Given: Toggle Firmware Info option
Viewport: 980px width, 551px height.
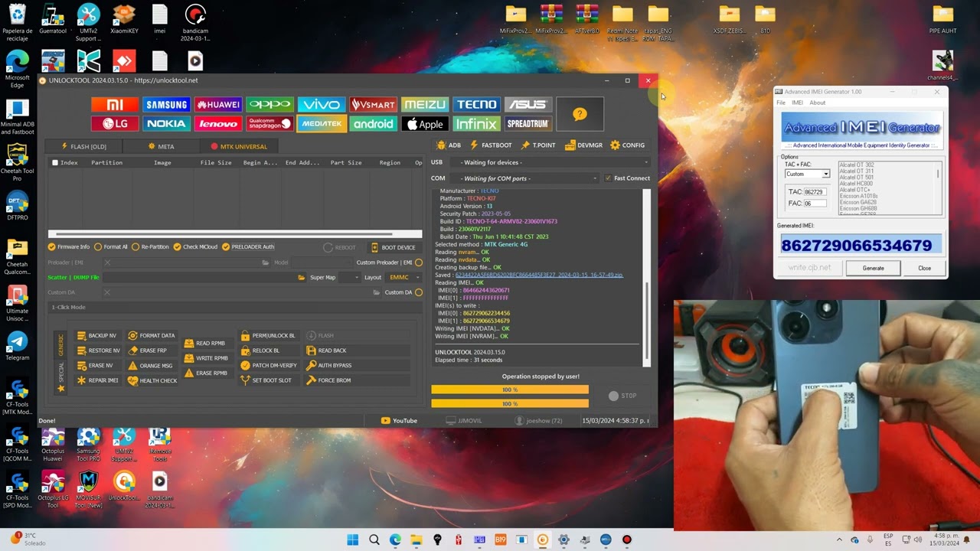Looking at the screenshot, I should click(x=69, y=247).
